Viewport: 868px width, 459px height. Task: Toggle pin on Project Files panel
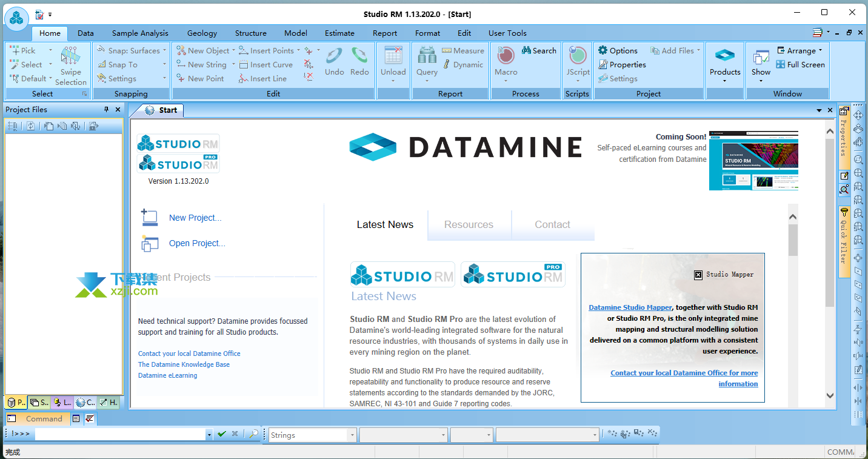tap(107, 110)
